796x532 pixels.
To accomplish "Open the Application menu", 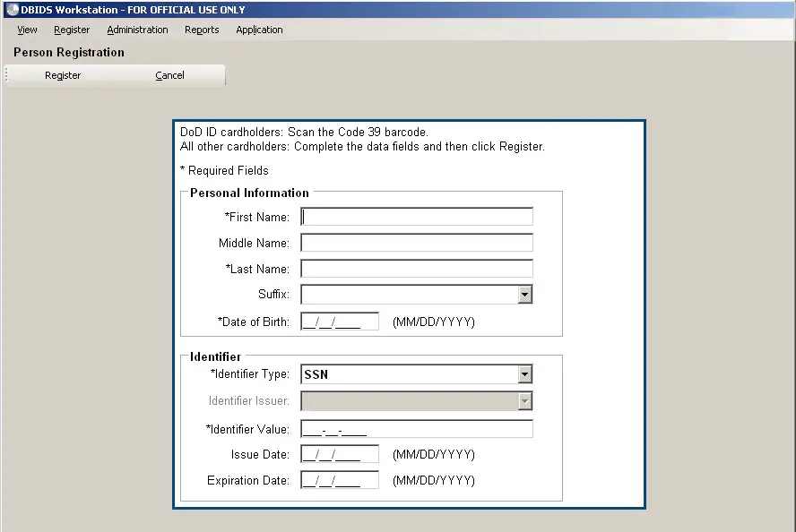I will tap(258, 30).
